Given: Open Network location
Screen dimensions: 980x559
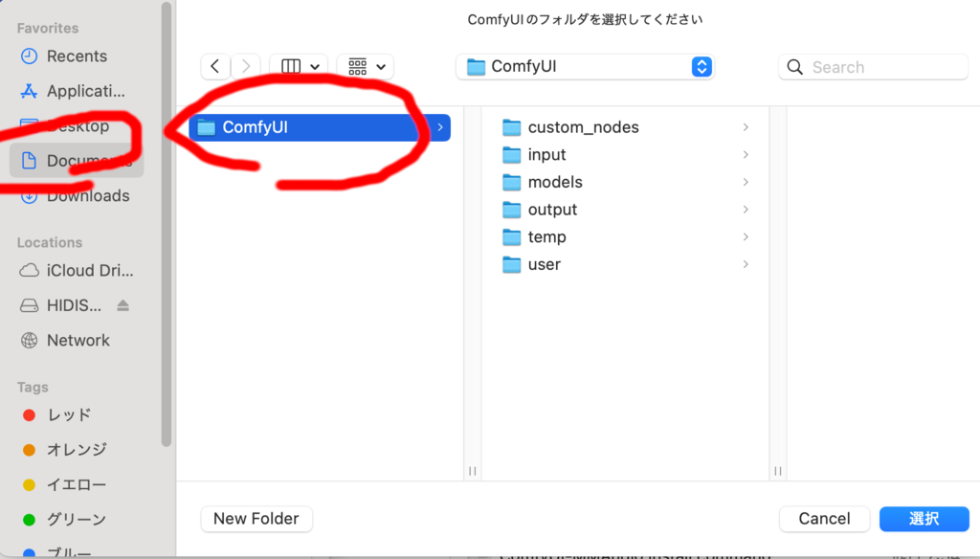Looking at the screenshot, I should coord(77,341).
